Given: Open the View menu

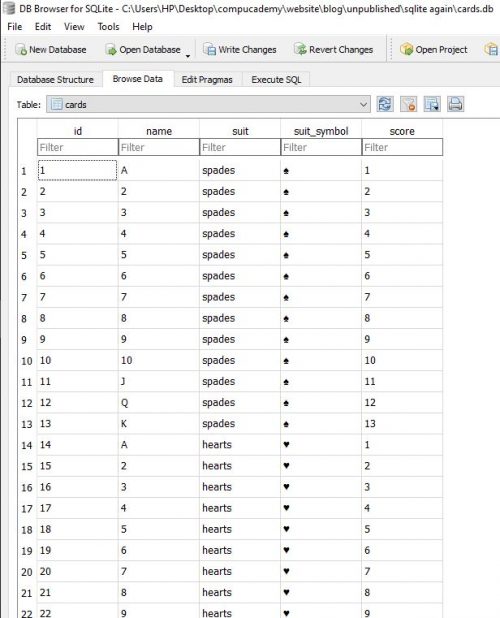Looking at the screenshot, I should 74,27.
